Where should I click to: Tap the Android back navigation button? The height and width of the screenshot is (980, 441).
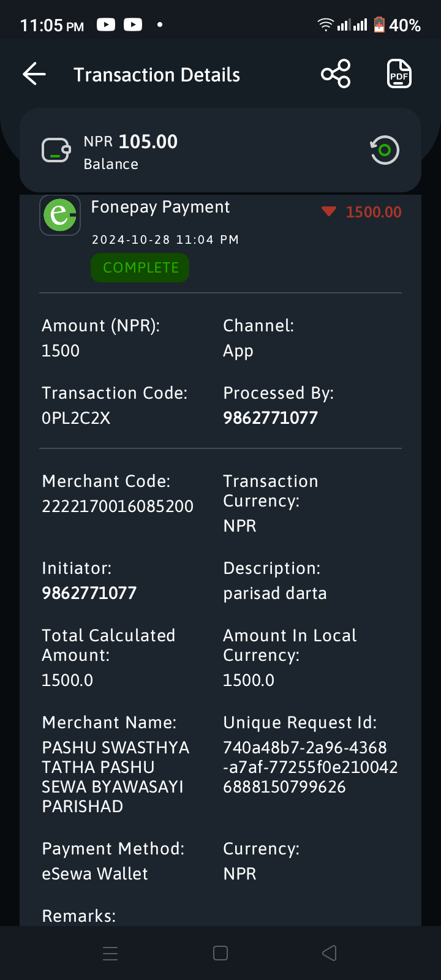tap(330, 953)
